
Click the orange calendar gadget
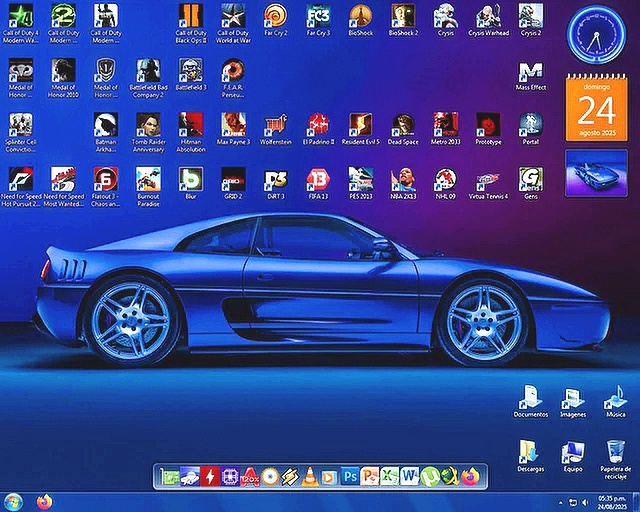click(596, 108)
